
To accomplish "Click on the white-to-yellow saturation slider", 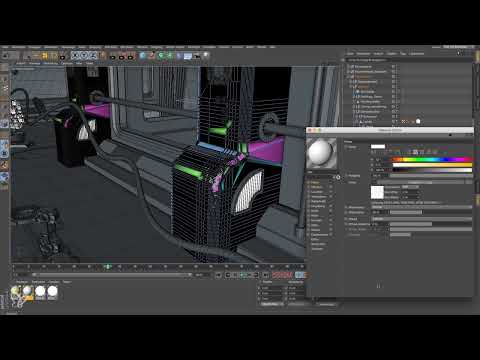I will [432, 165].
